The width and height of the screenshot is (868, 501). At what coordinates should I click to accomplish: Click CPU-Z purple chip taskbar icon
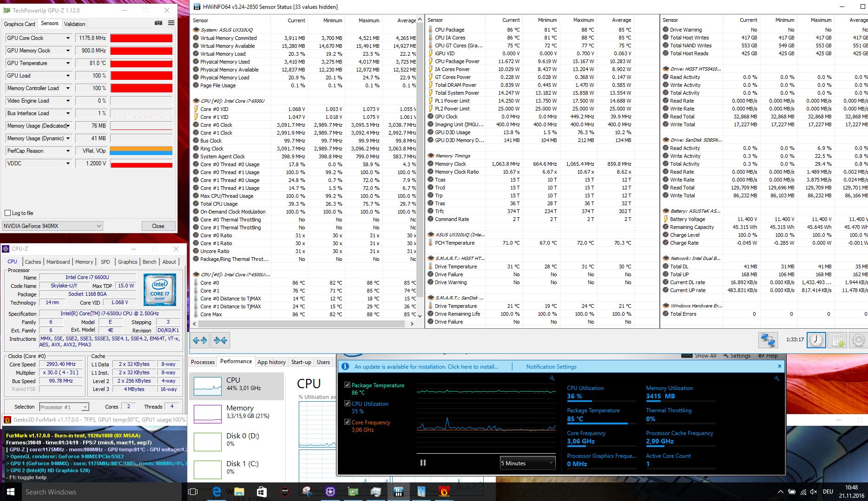[330, 492]
